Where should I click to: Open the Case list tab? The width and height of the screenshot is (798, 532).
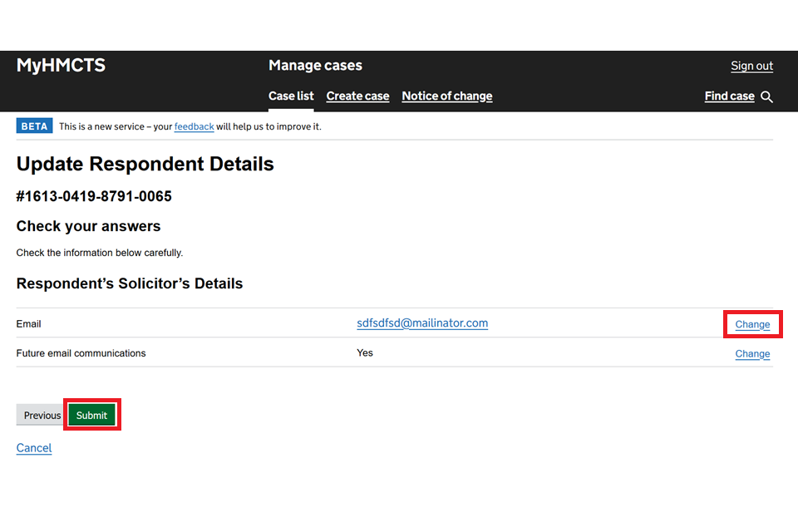(291, 96)
